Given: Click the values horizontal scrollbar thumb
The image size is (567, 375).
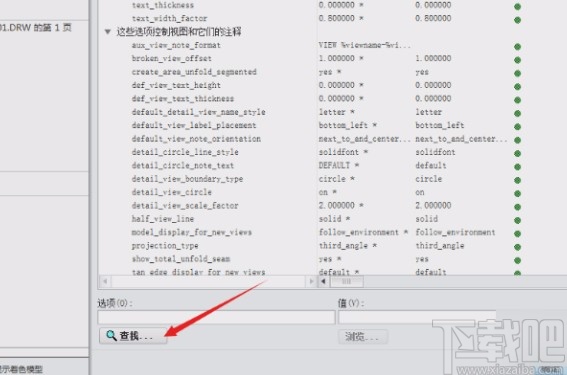Looking at the screenshot, I should coord(346,281).
